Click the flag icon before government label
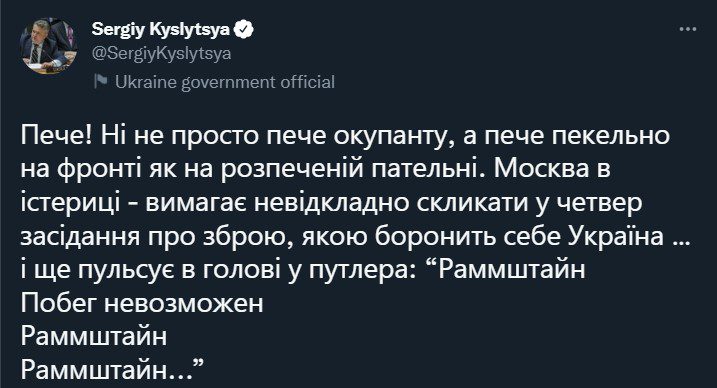Viewport: 717px width, 388px height. pos(100,82)
